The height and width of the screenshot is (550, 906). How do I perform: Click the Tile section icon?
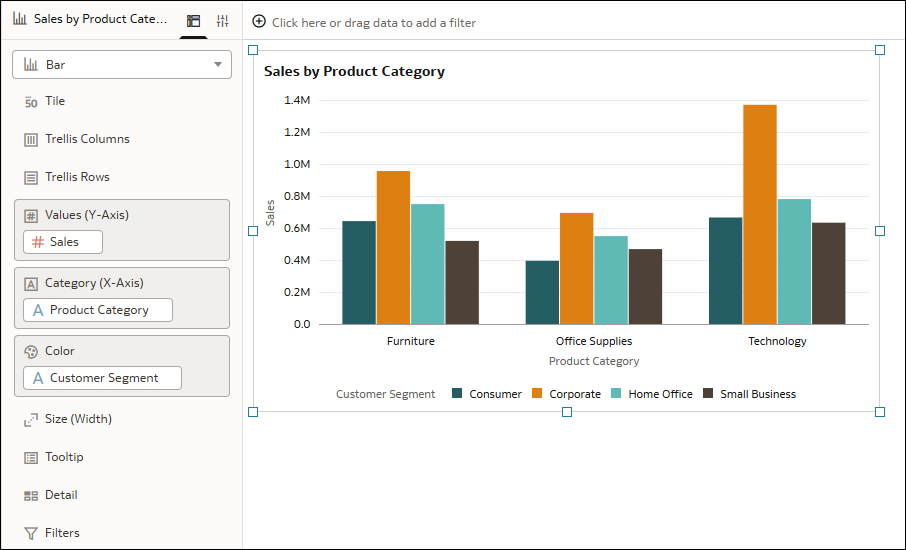tap(31, 102)
